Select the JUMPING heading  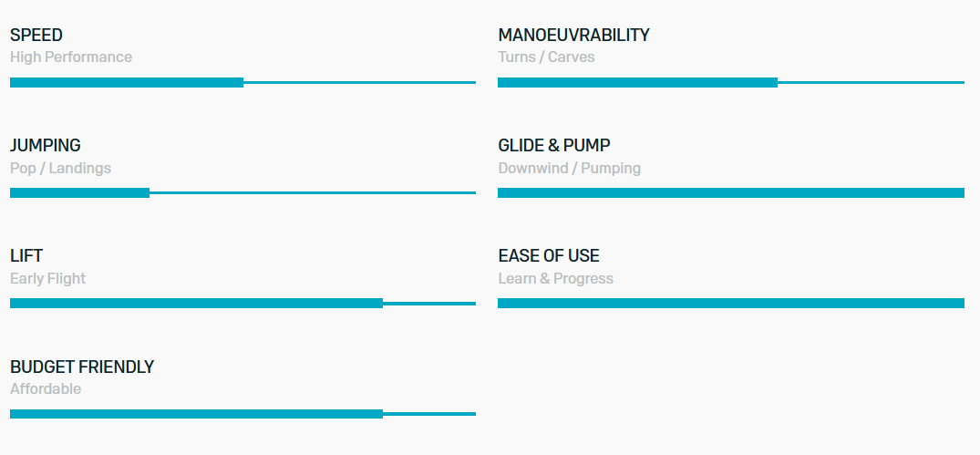[46, 146]
